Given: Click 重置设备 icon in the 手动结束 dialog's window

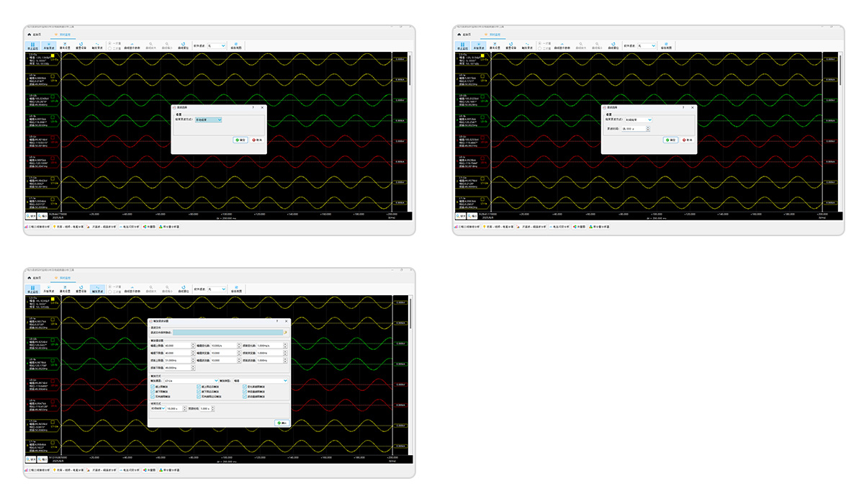Looking at the screenshot, I should (x=81, y=44).
